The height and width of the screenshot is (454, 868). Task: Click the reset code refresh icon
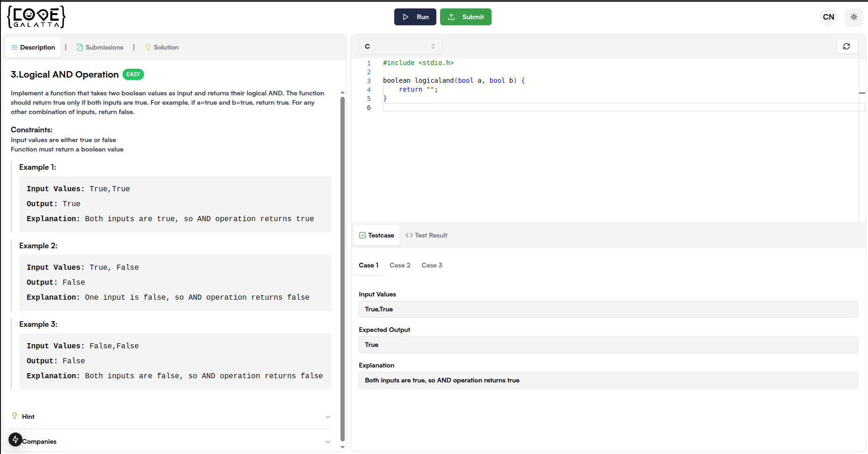pos(846,46)
